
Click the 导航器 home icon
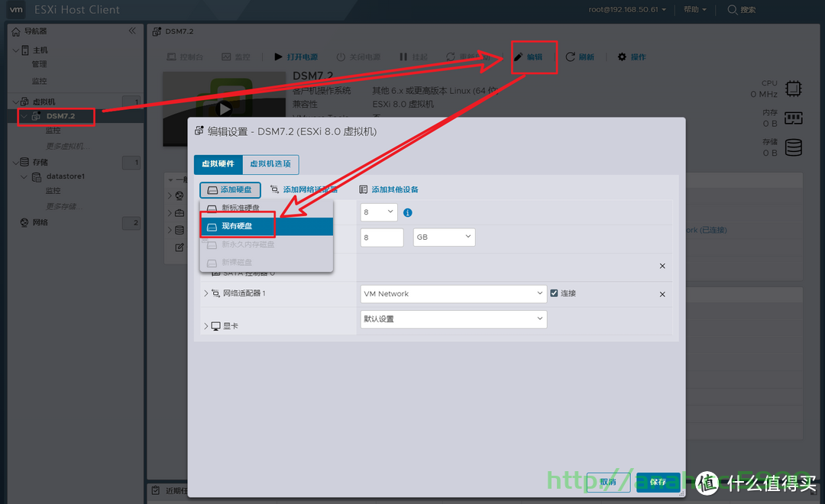[x=16, y=31]
